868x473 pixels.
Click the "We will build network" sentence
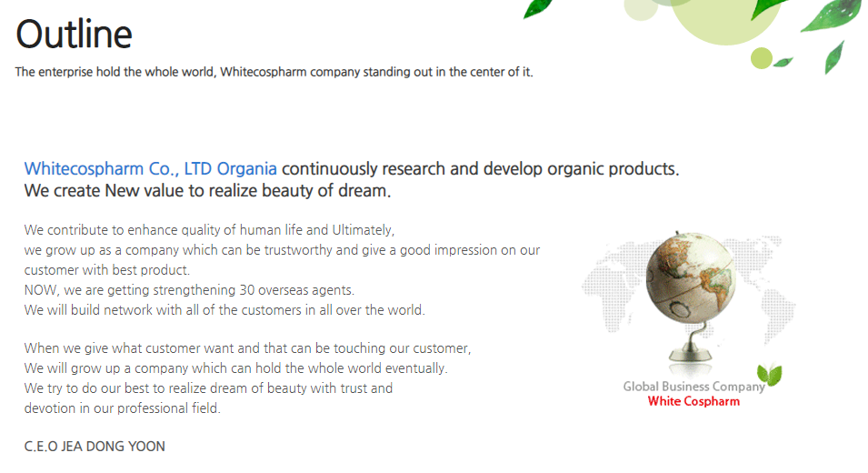pos(224,310)
